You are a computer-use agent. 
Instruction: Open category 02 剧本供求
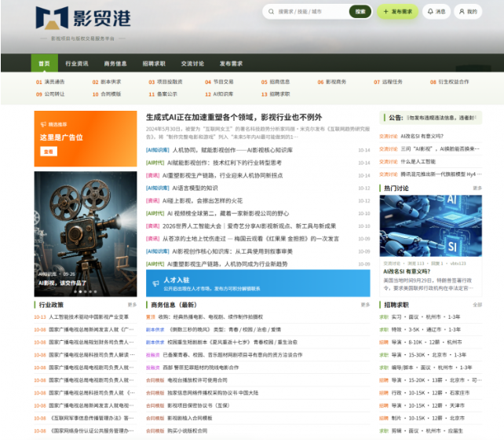coord(107,82)
